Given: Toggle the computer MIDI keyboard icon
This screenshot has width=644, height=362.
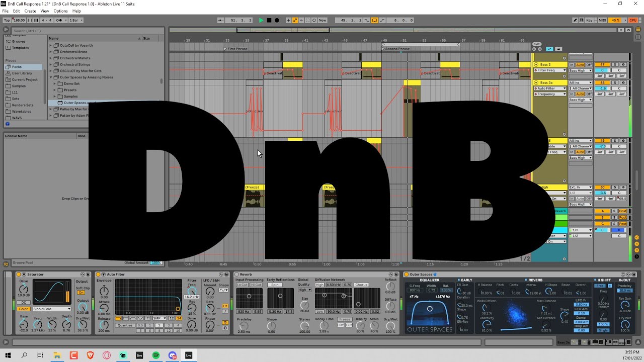Looking at the screenshot, I should click(x=583, y=20).
